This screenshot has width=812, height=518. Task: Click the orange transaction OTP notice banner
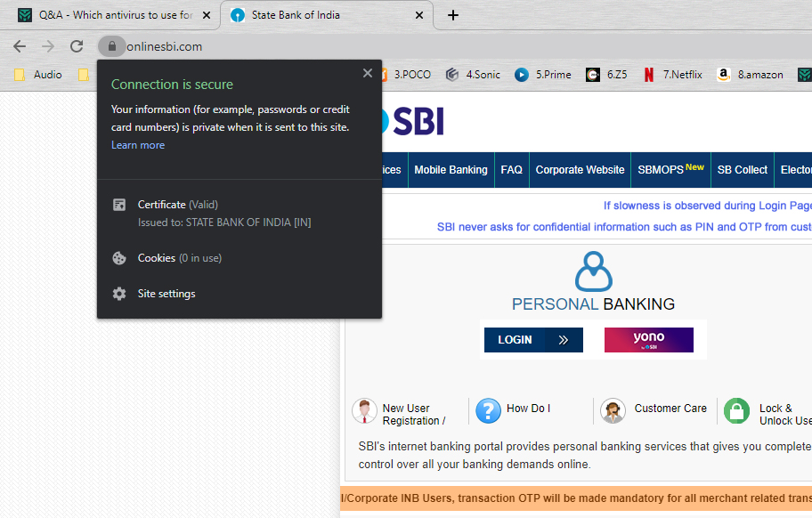click(576, 498)
